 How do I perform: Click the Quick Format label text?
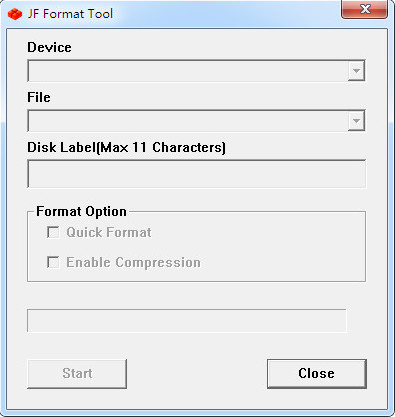point(109,232)
